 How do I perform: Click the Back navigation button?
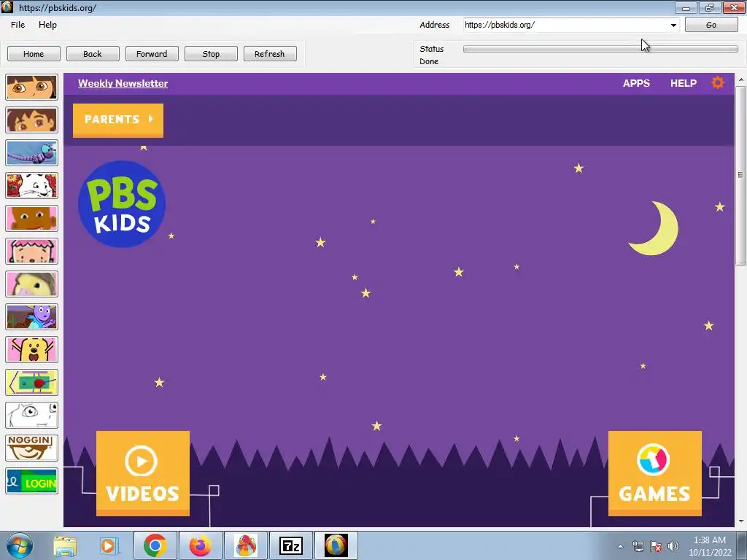(93, 54)
